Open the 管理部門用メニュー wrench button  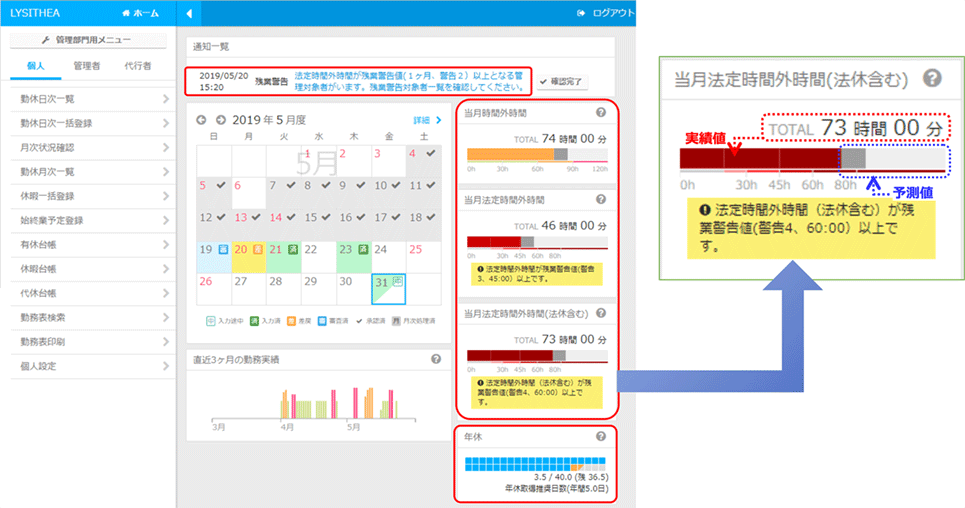tap(90, 40)
